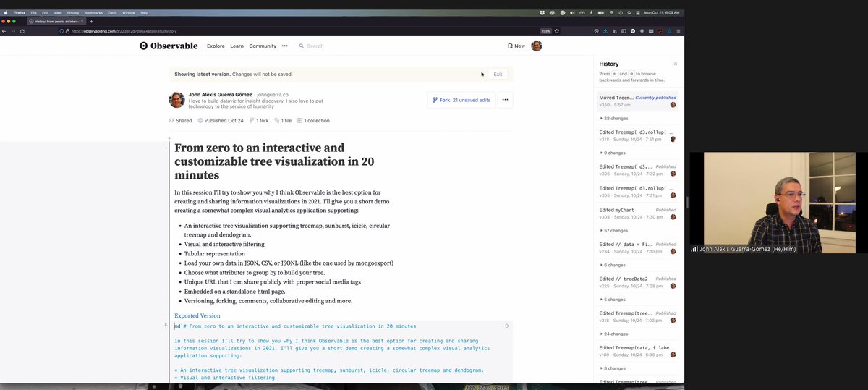The width and height of the screenshot is (868, 390).
Task: Reset the 133% zoom level badge
Action: (546, 31)
